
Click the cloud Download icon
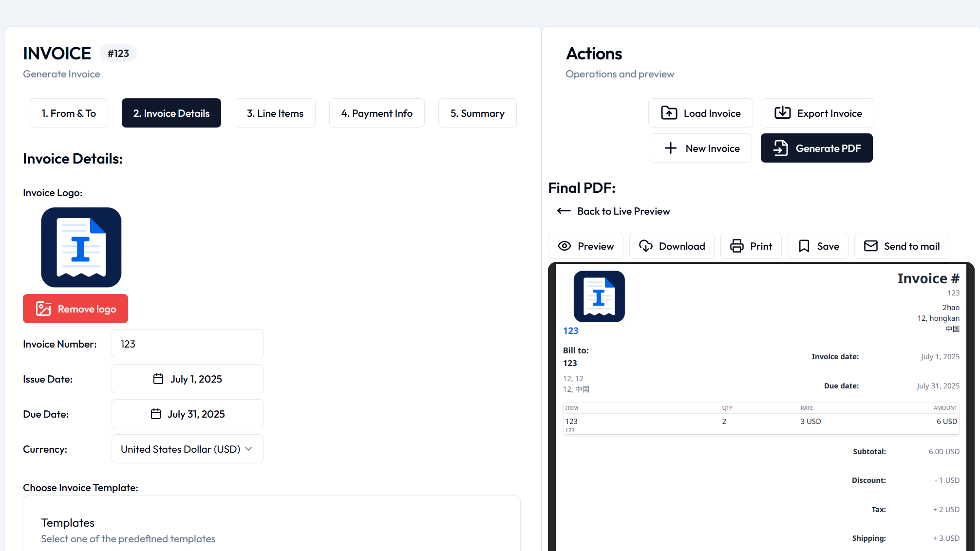(645, 246)
